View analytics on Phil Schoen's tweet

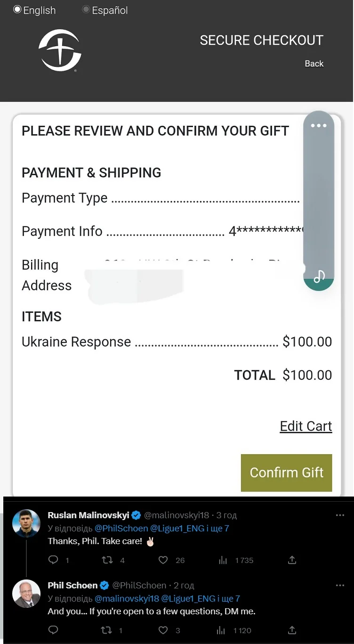[220, 630]
